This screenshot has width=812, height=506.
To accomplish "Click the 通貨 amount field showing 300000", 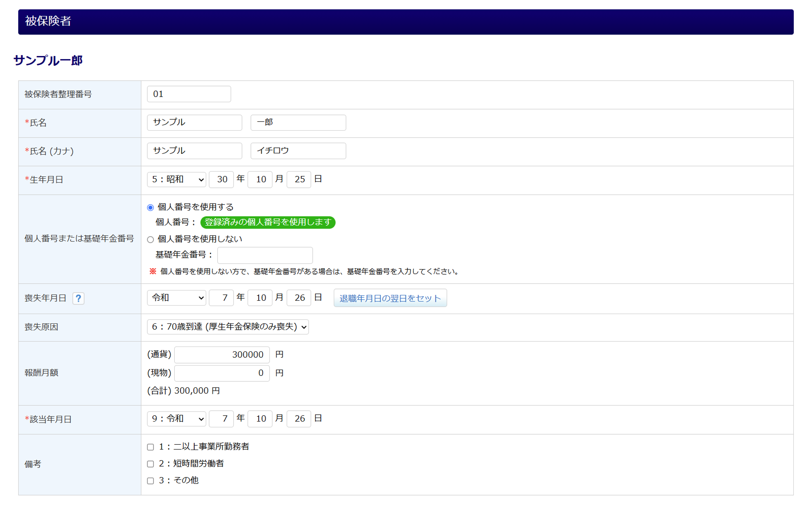I will (x=222, y=355).
